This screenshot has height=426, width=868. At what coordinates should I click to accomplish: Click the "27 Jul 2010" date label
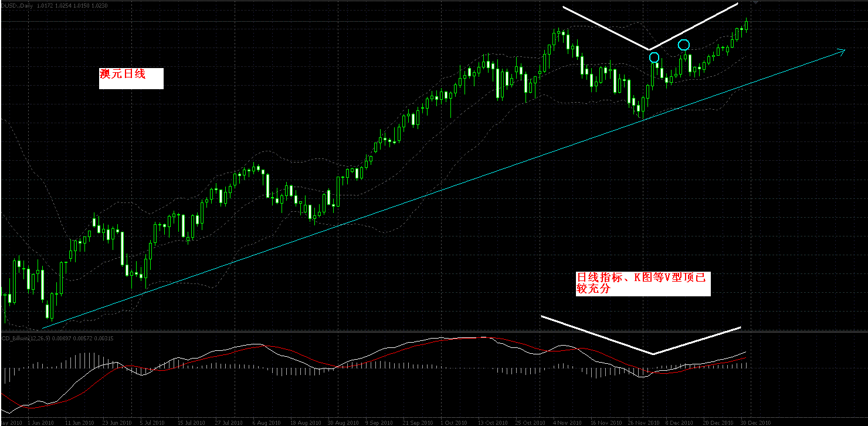[x=229, y=422]
